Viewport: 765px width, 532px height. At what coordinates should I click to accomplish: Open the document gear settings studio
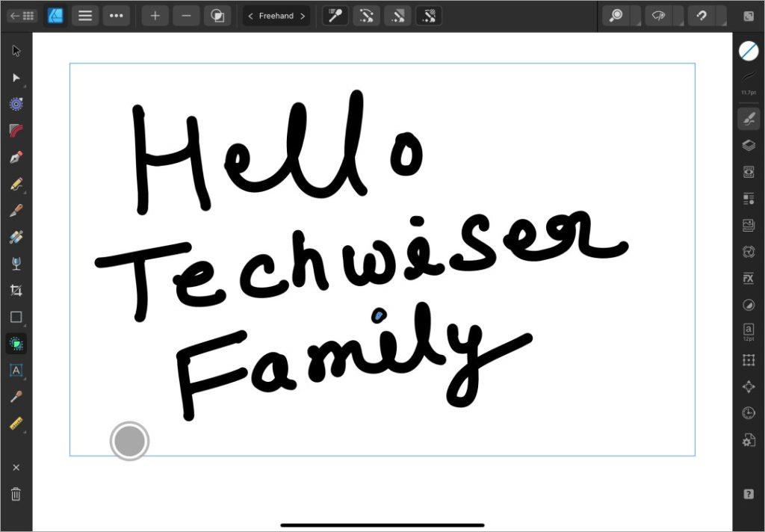(x=749, y=440)
